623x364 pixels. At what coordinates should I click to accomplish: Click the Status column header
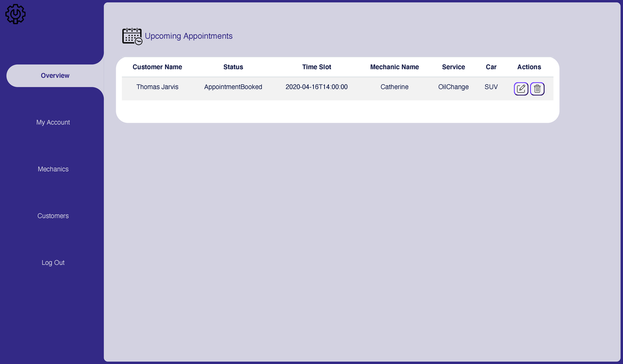(233, 67)
